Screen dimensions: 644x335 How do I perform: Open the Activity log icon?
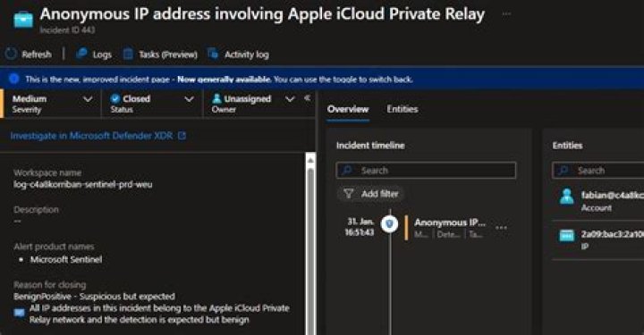coord(213,54)
